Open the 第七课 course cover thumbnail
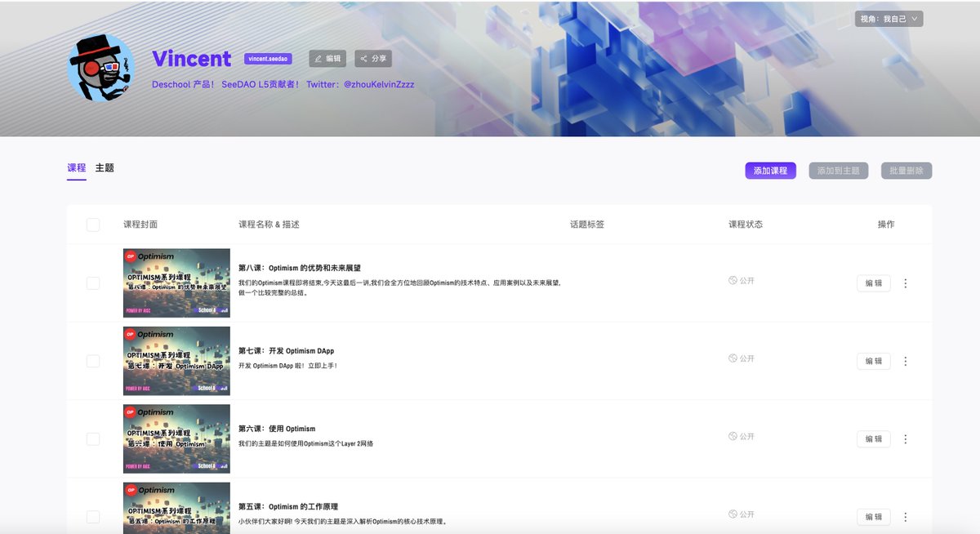Viewport: 980px width, 534px height. 176,361
